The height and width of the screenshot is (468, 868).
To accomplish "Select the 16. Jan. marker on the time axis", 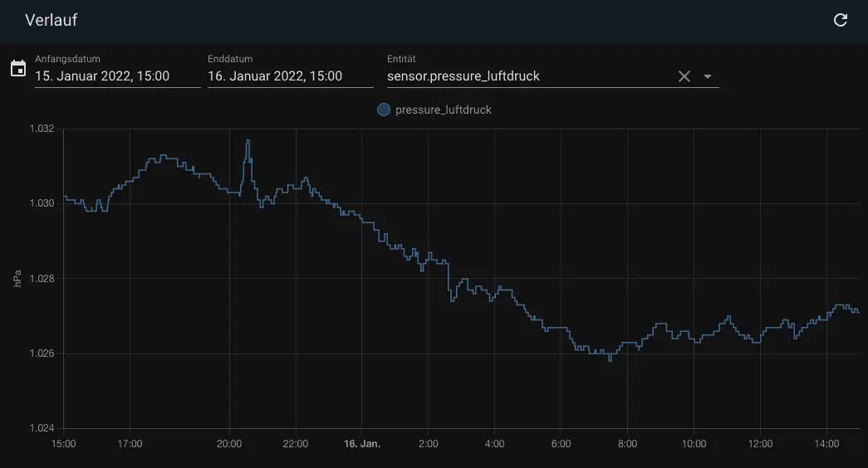I will (x=362, y=444).
